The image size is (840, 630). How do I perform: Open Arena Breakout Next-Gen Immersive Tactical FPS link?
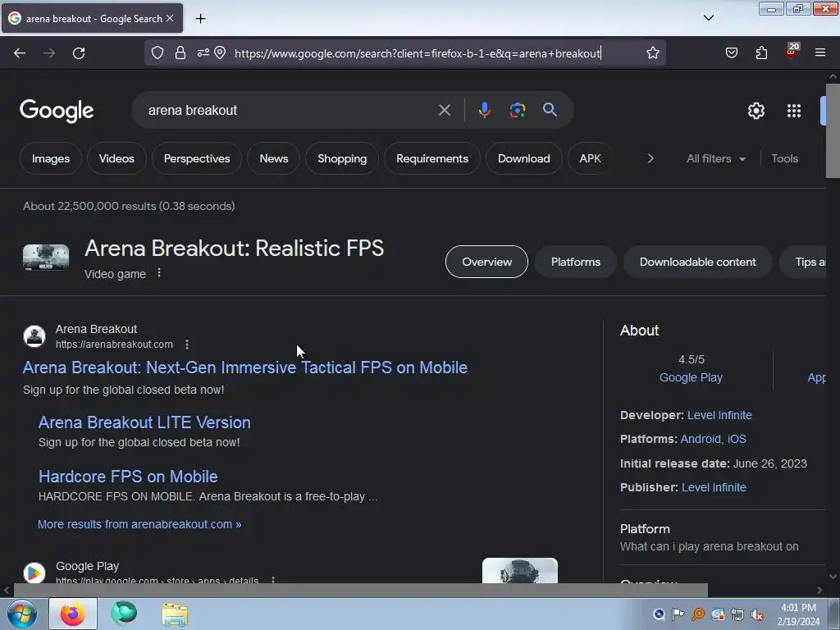coord(244,367)
